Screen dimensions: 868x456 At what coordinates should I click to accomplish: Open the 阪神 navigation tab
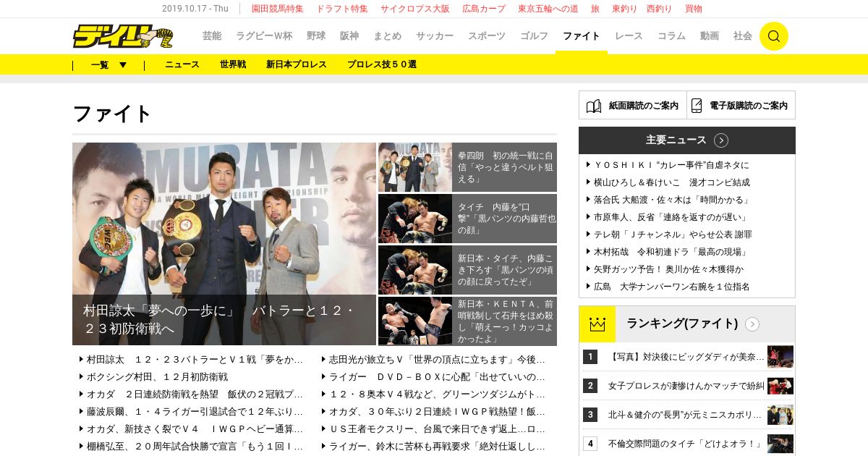349,36
